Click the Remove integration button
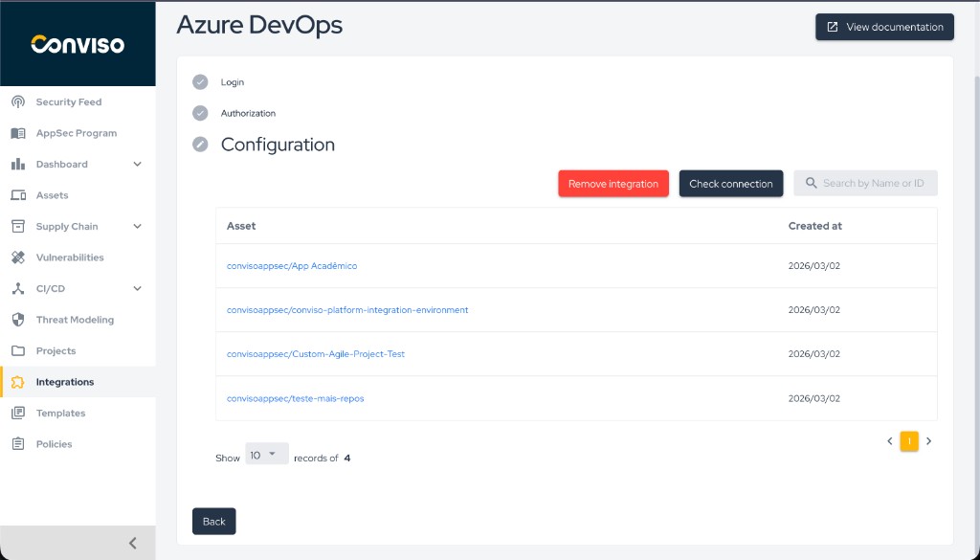 [612, 182]
